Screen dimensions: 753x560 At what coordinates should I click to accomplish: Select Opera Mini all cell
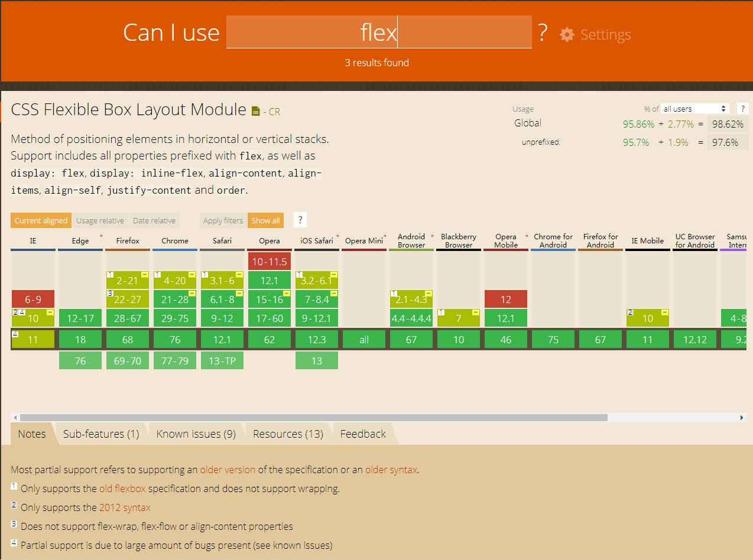tap(364, 340)
